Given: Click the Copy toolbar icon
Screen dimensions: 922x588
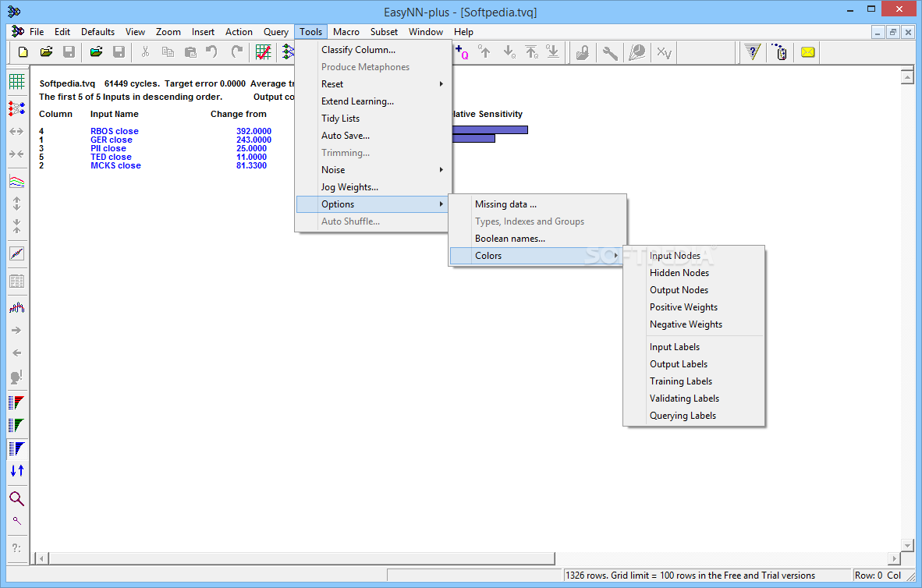Looking at the screenshot, I should click(x=168, y=52).
